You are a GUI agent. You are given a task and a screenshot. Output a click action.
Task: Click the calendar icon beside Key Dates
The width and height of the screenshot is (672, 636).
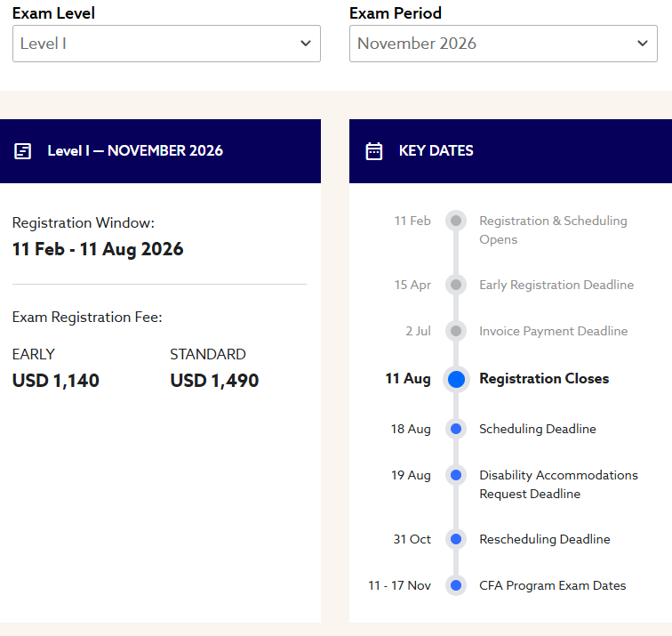(373, 151)
